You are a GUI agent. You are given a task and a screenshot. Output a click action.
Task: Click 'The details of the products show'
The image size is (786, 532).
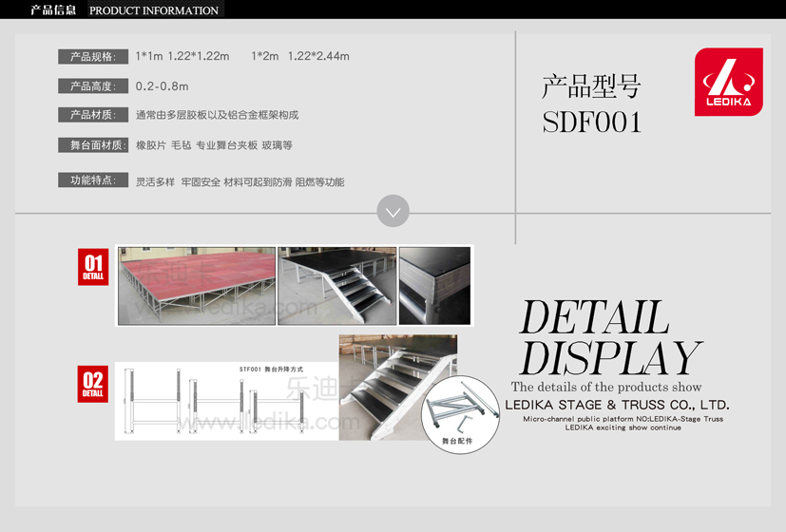(606, 387)
